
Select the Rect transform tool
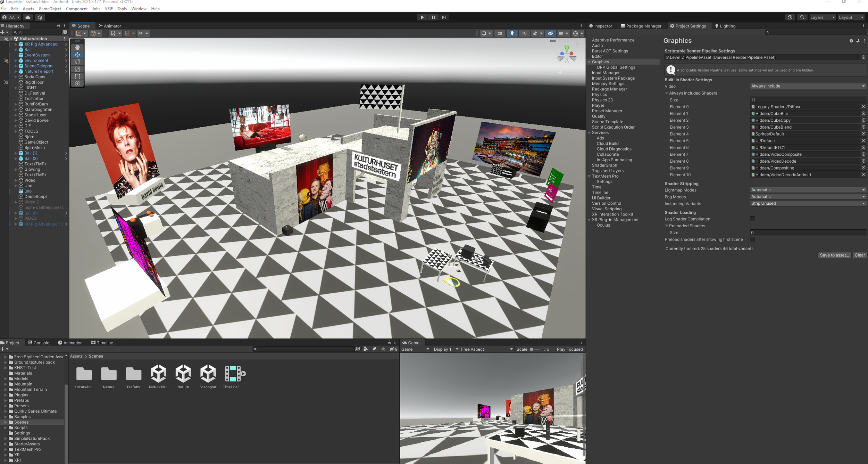click(x=77, y=76)
